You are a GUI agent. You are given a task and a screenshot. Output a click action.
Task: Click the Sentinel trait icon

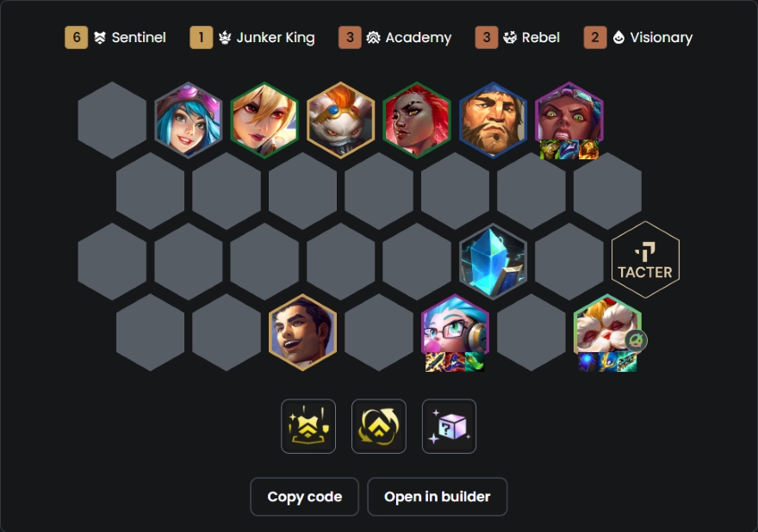(x=100, y=38)
